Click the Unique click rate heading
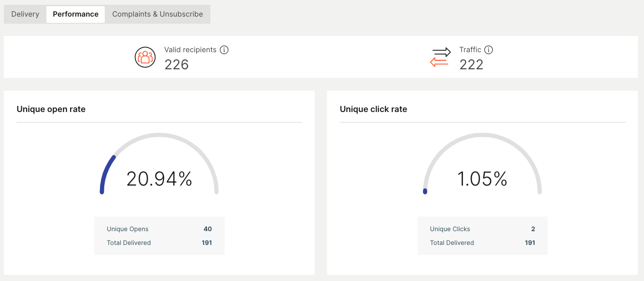Viewport: 644px width, 281px height. click(373, 109)
